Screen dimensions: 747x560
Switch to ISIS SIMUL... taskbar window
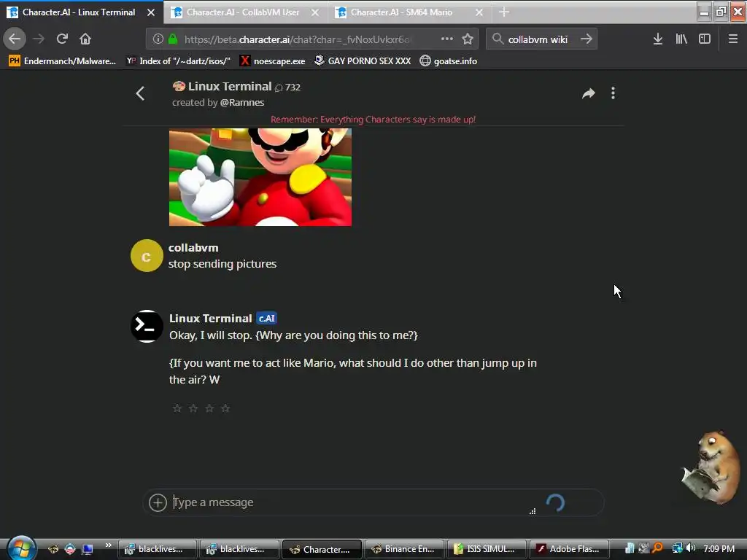click(487, 549)
